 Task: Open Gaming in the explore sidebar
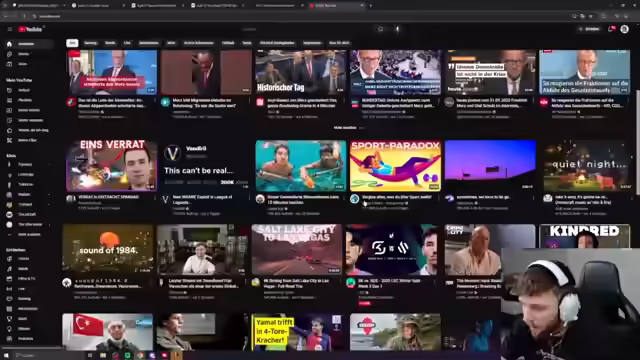tap(24, 299)
